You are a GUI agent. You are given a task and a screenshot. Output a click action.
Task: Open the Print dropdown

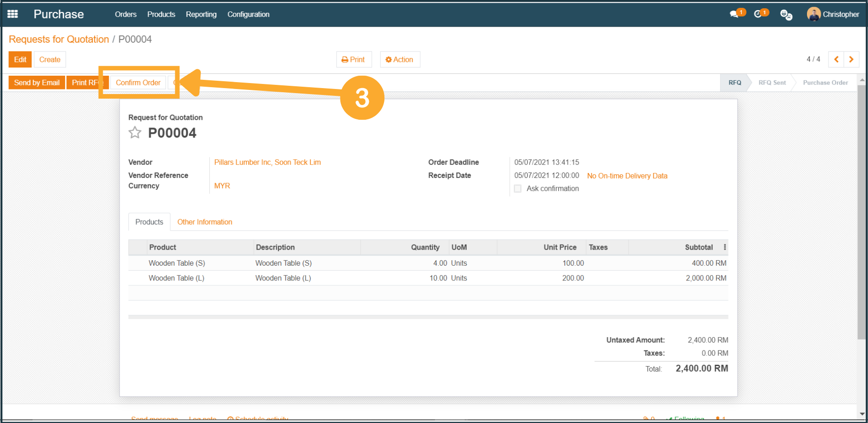[354, 60]
